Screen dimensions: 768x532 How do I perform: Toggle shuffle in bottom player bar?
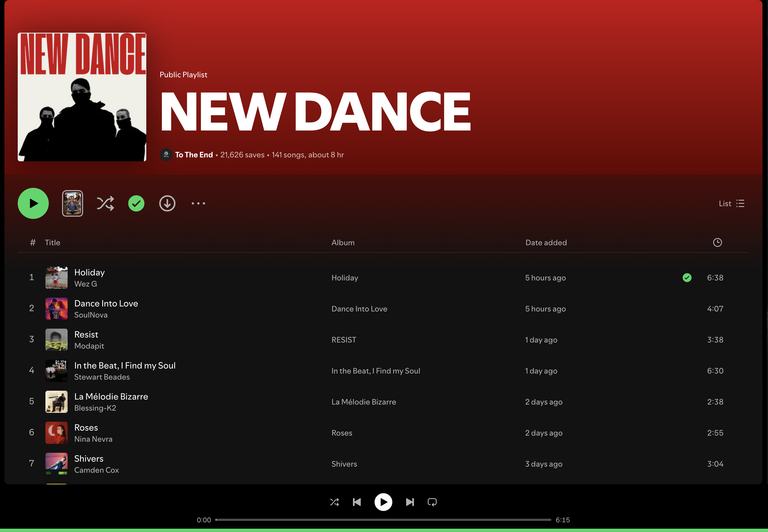coord(334,502)
